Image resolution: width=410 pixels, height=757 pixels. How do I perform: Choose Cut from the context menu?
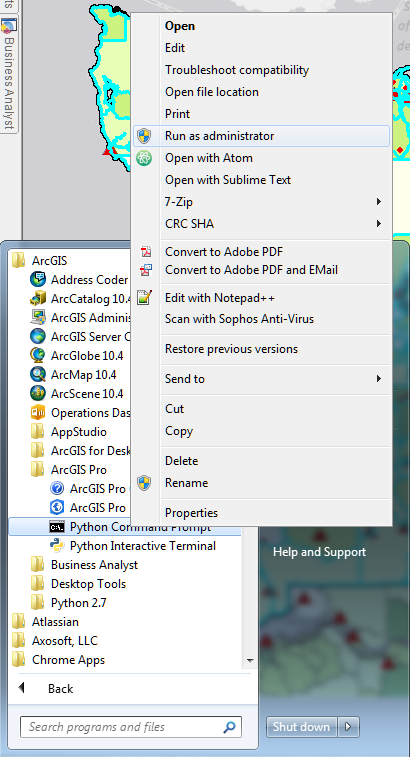pos(261,409)
